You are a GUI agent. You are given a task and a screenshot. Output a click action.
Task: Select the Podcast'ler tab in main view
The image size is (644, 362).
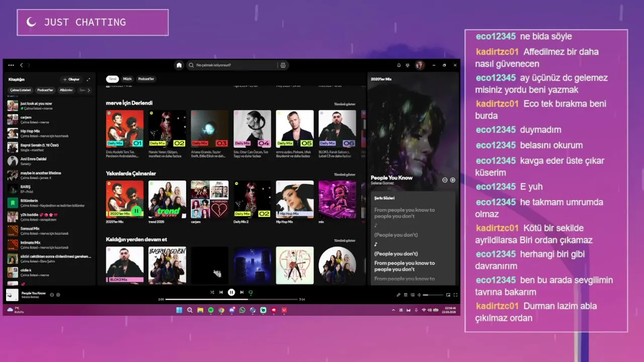[146, 79]
